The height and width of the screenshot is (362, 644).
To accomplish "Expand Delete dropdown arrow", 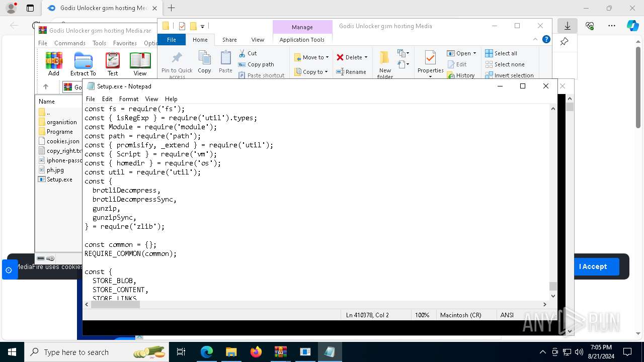I will point(366,57).
